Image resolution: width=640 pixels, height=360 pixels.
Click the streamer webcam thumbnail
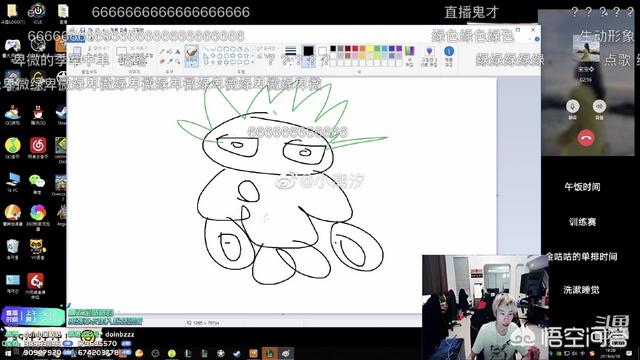click(485, 307)
